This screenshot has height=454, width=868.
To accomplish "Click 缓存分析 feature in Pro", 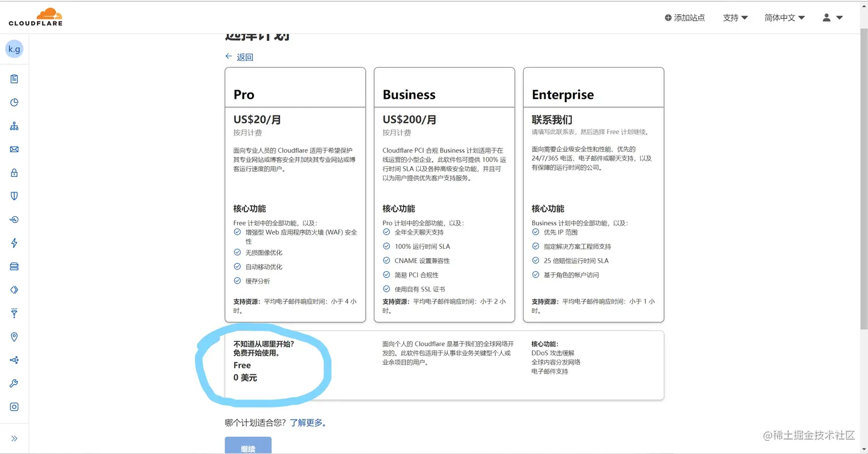I will (x=257, y=281).
